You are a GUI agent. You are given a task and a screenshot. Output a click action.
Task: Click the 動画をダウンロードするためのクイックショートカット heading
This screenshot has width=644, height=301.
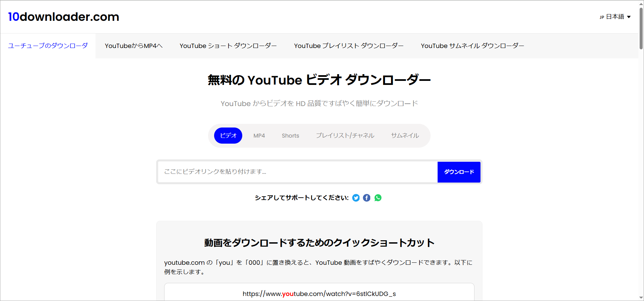[x=319, y=243]
